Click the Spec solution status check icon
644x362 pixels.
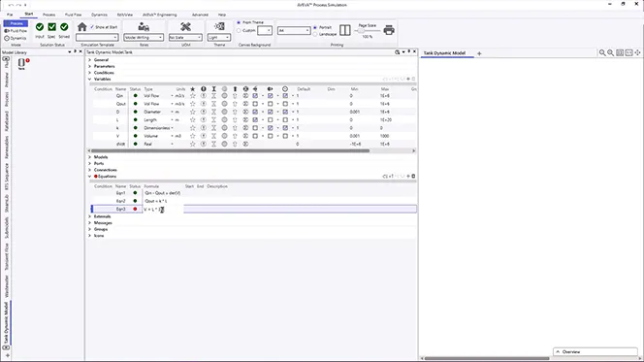[x=51, y=27]
